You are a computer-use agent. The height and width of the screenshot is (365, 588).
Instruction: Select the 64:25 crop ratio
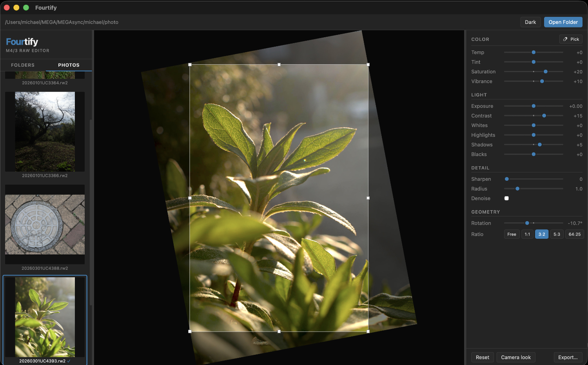click(574, 234)
